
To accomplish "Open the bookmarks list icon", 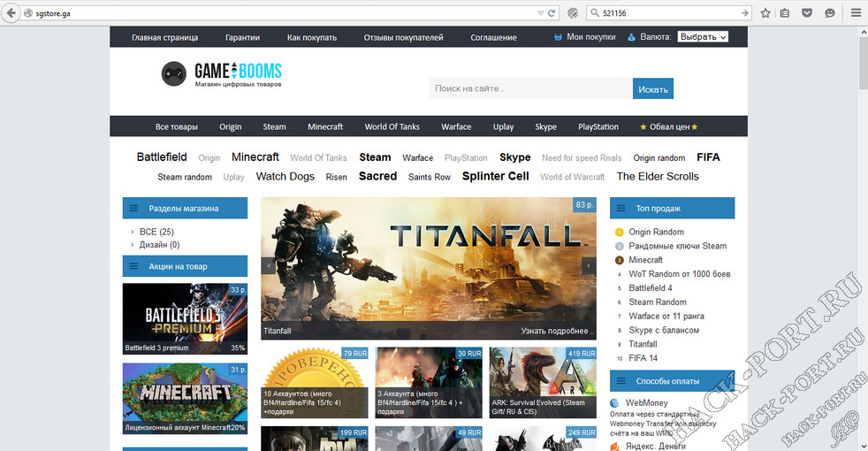I will pos(785,12).
